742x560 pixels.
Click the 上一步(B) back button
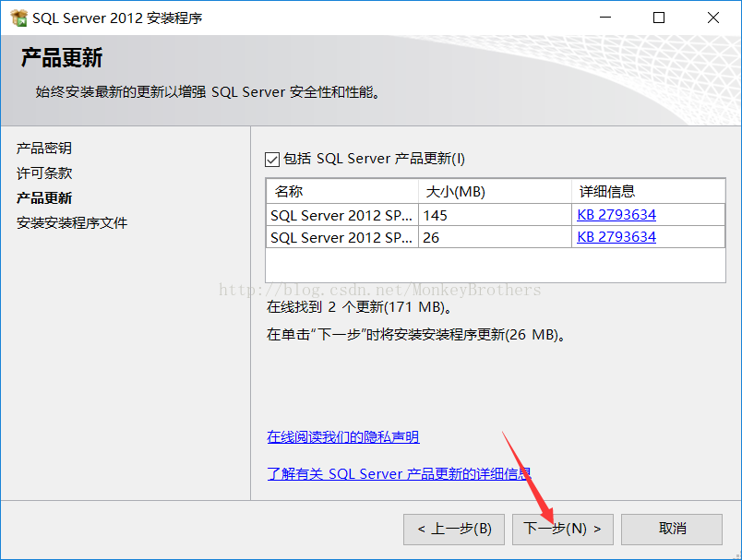[x=454, y=530]
